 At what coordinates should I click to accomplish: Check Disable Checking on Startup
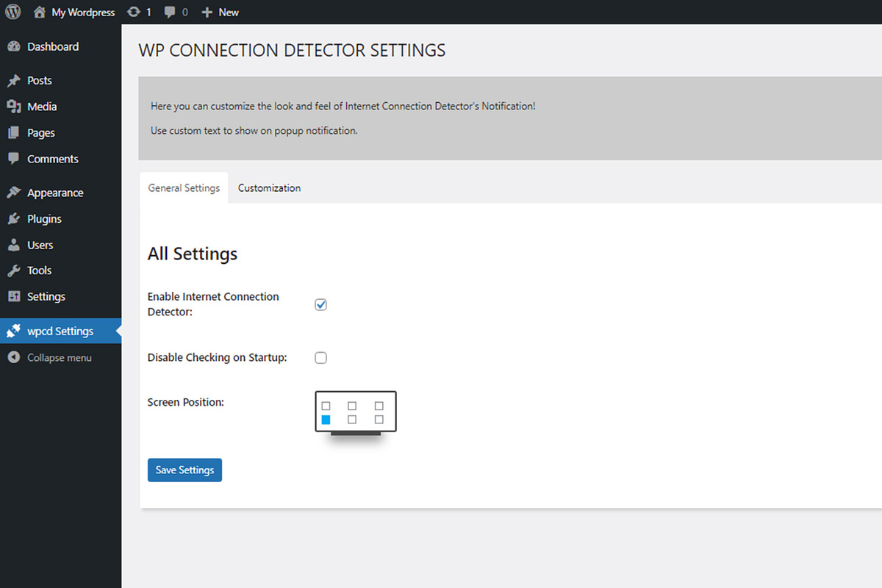320,358
